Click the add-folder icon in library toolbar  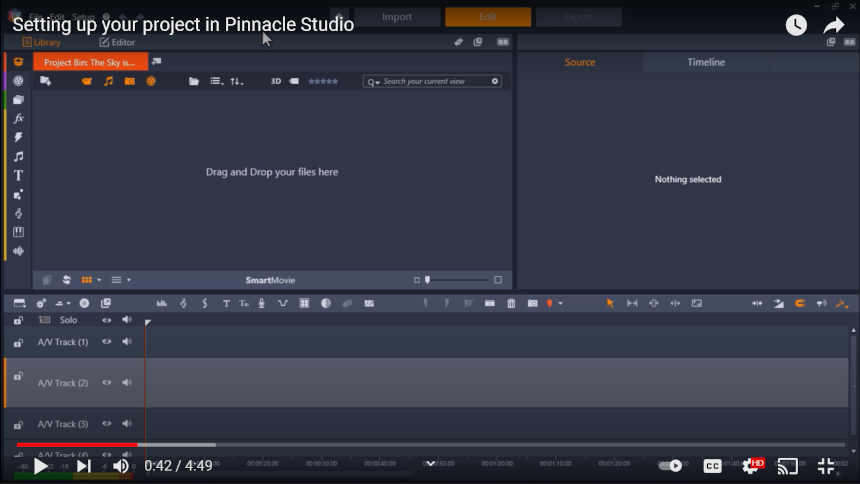pyautogui.click(x=46, y=81)
